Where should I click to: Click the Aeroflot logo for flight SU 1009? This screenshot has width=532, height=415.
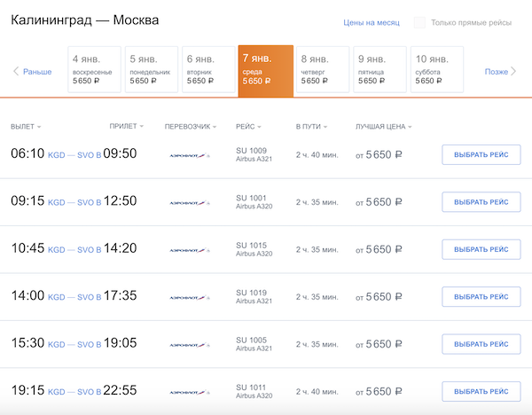[189, 154]
